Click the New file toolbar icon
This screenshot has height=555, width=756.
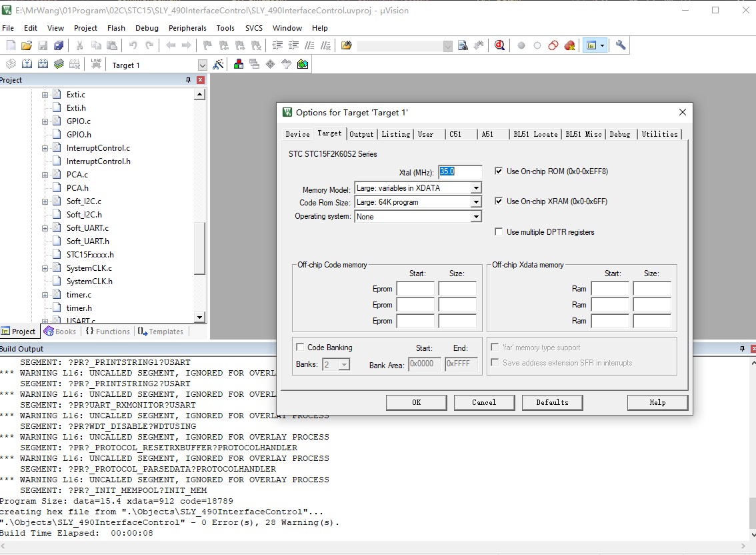(x=11, y=45)
